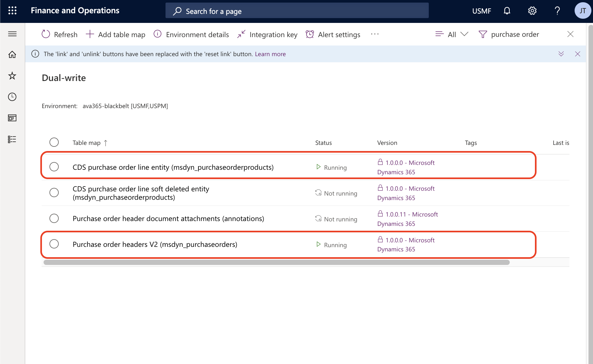Select the CDS purchase order line entity row
This screenshot has height=364, width=593.
[54, 167]
